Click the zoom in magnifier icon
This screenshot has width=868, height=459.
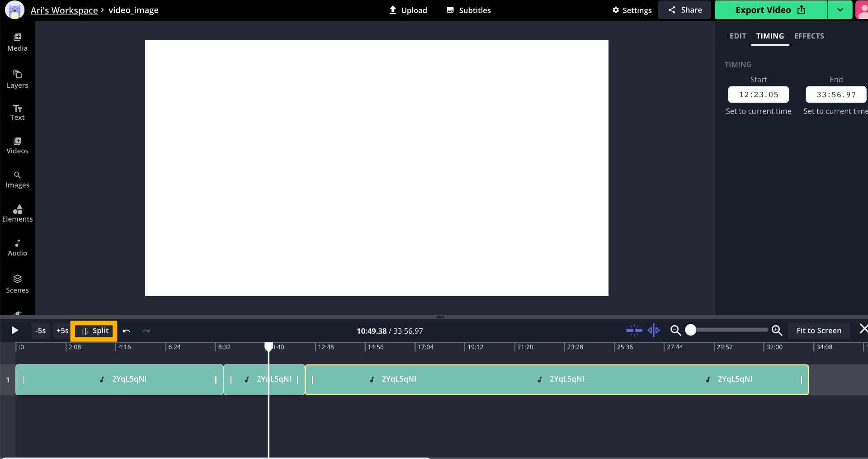pos(777,331)
